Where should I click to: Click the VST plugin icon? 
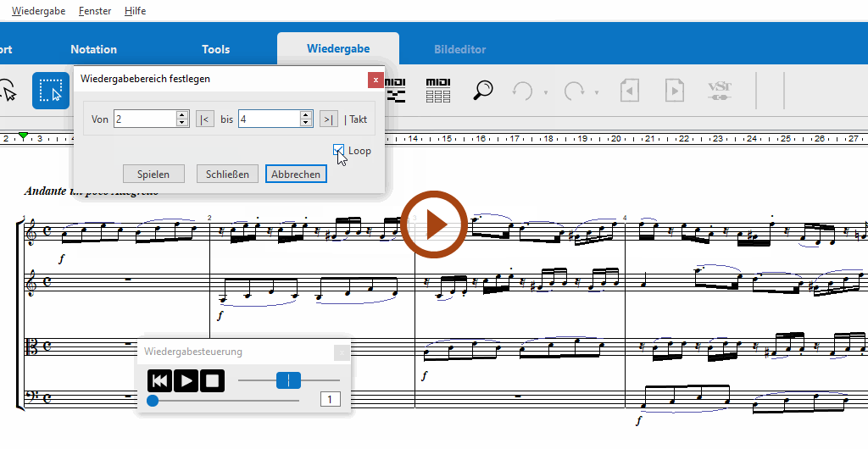click(x=719, y=91)
